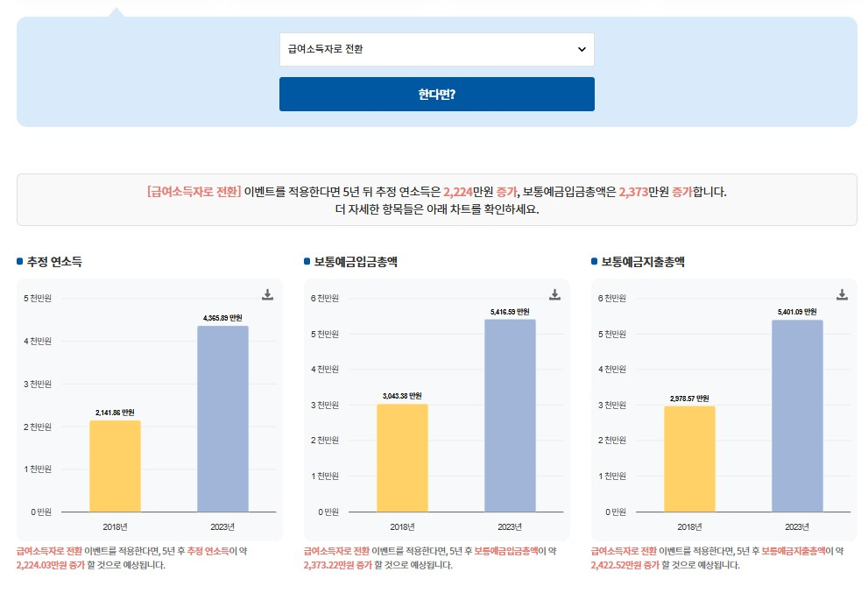Select the blue 2023 bar in 보통예금입금총액 chart
Viewport: 868px width, 593px height.
click(x=510, y=415)
